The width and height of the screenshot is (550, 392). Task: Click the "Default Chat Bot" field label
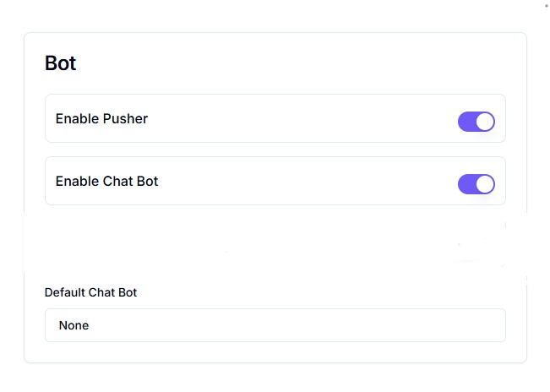[x=90, y=292]
